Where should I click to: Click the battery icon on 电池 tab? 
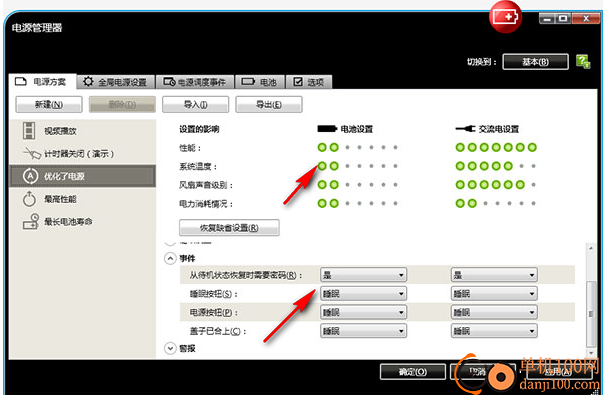tap(248, 82)
